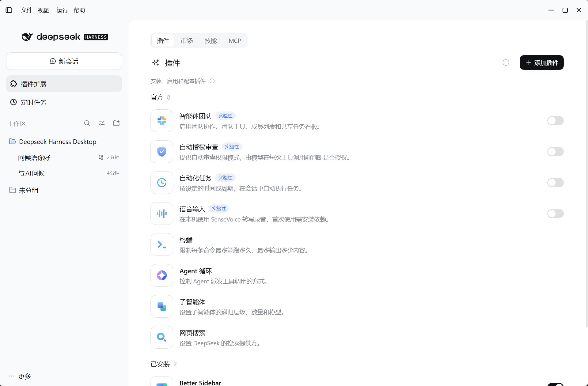Switch to the 技能 tab
The width and height of the screenshot is (588, 386).
[211, 40]
